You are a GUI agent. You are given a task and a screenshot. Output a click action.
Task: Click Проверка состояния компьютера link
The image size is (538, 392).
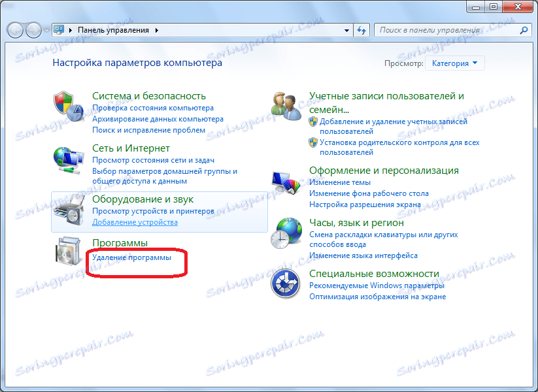(x=153, y=108)
